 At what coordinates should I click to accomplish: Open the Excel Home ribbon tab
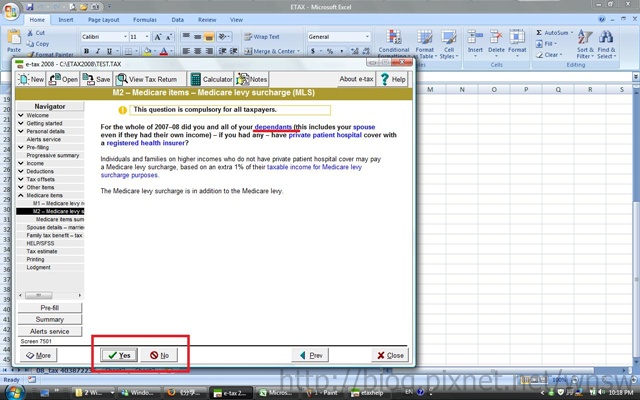37,20
